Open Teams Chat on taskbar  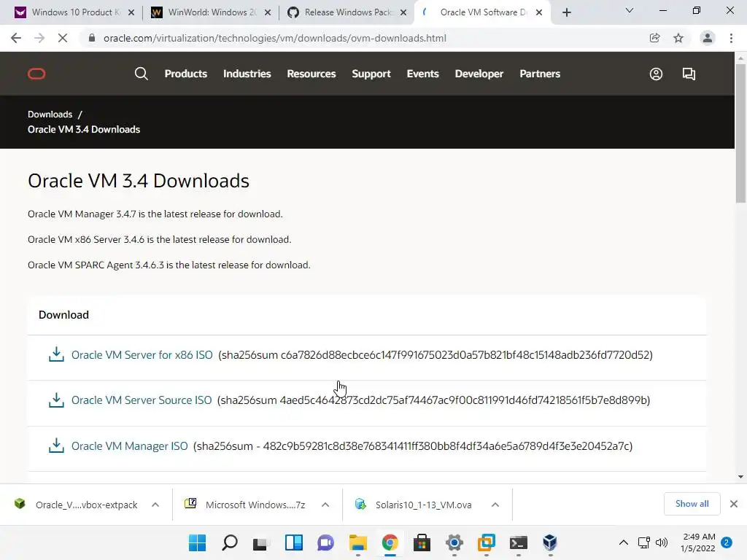pos(326,542)
